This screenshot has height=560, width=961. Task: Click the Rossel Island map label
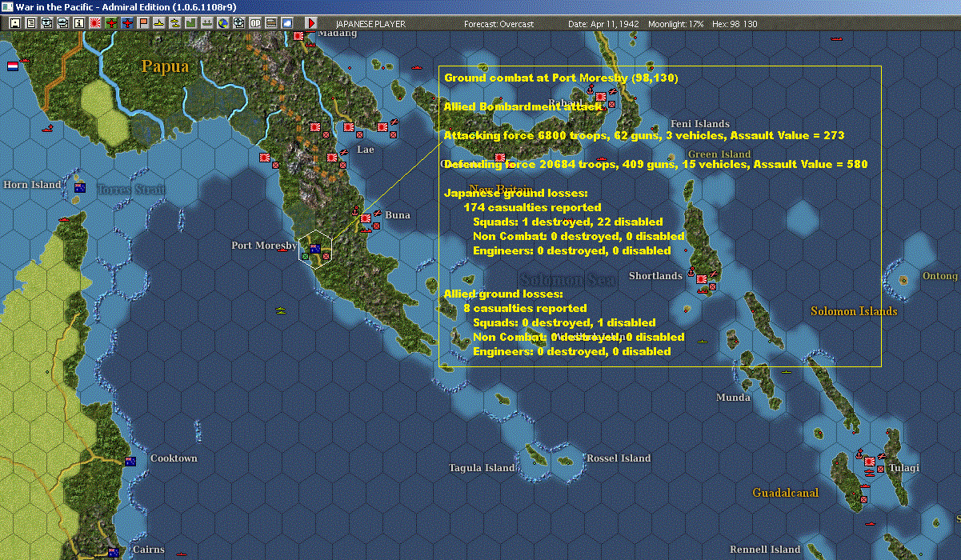[619, 458]
